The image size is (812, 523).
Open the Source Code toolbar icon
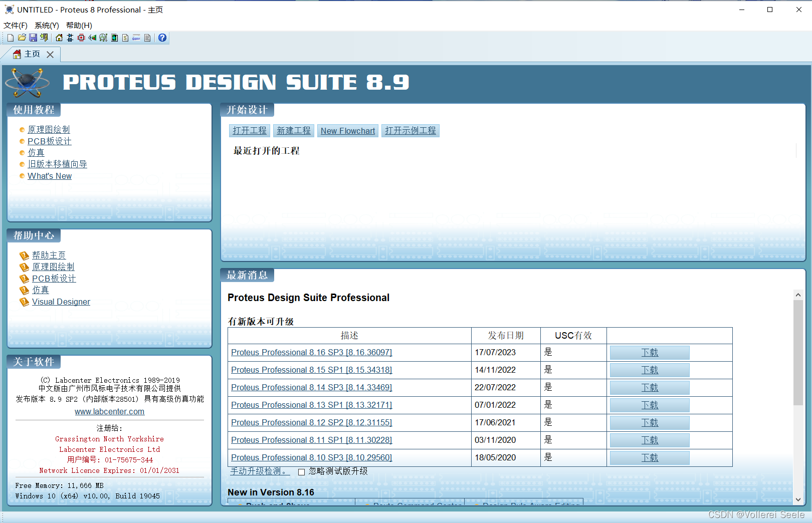click(136, 38)
